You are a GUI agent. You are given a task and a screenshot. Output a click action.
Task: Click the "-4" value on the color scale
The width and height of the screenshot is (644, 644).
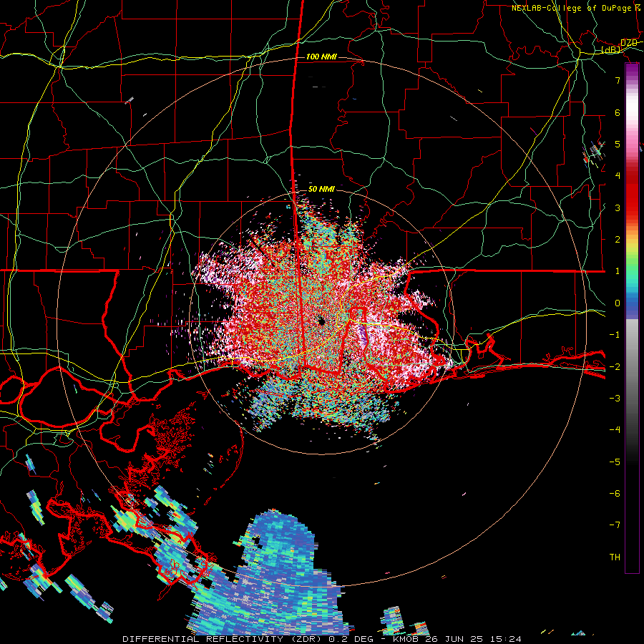[x=615, y=430]
